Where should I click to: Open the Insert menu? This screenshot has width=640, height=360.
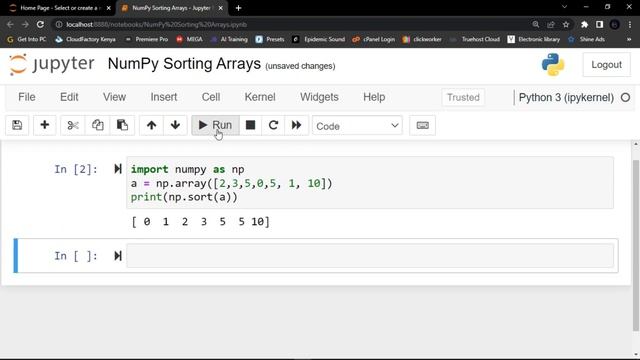[x=164, y=97]
